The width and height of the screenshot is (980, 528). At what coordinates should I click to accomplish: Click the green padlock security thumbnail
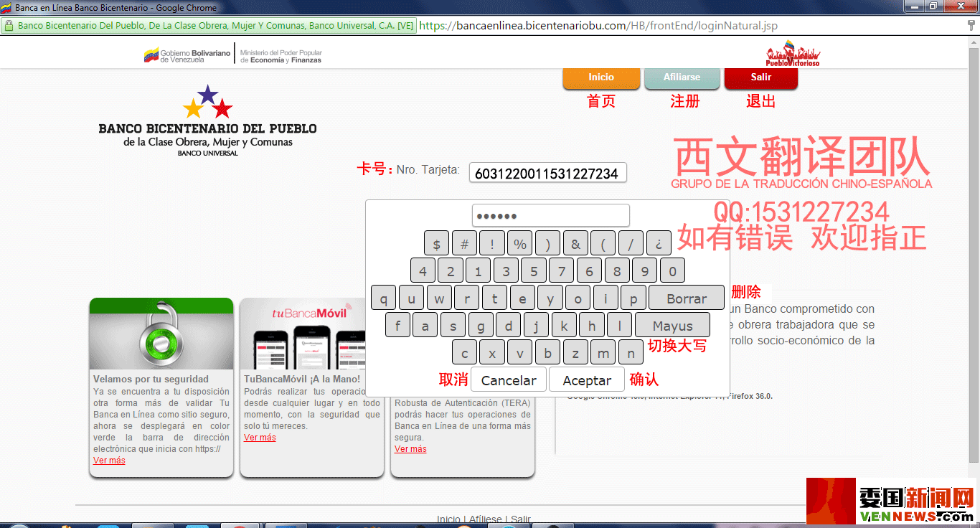coord(161,334)
